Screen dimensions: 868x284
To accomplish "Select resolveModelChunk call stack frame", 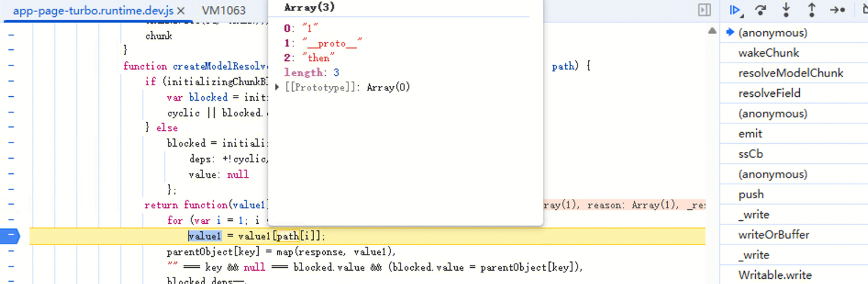I will coord(790,73).
